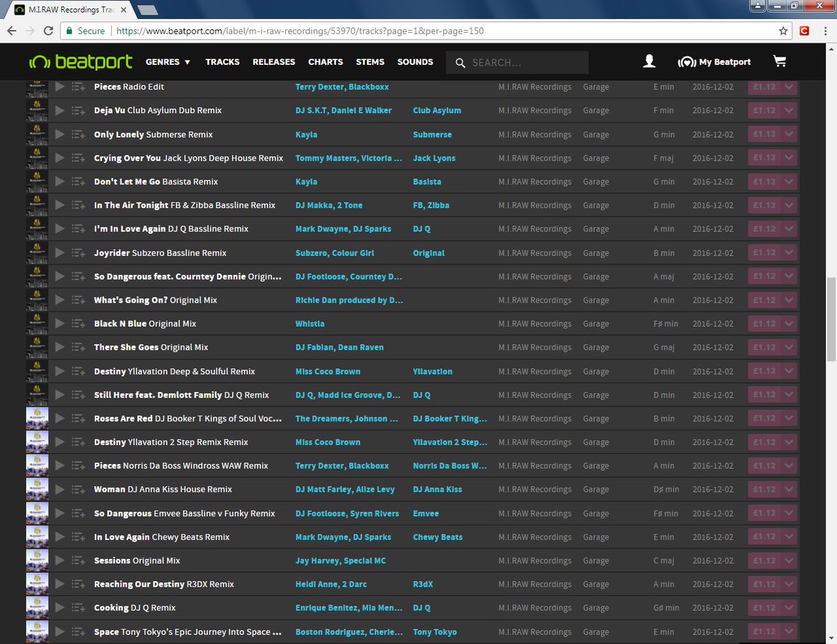Reload the page

point(48,31)
